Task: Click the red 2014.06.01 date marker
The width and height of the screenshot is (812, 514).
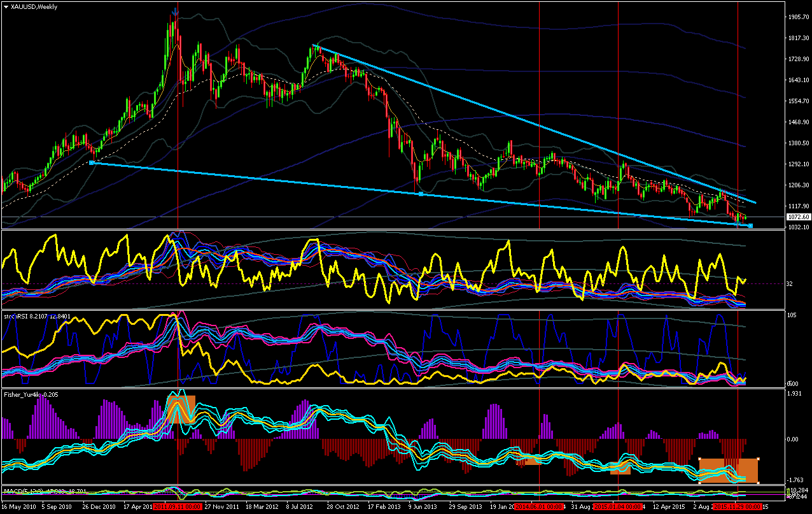Action: (538, 508)
